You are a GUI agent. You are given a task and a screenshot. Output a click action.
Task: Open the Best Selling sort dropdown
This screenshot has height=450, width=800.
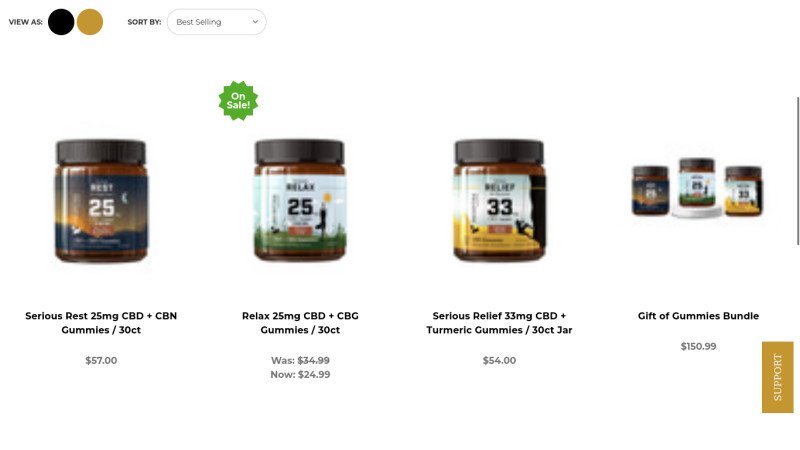click(216, 22)
